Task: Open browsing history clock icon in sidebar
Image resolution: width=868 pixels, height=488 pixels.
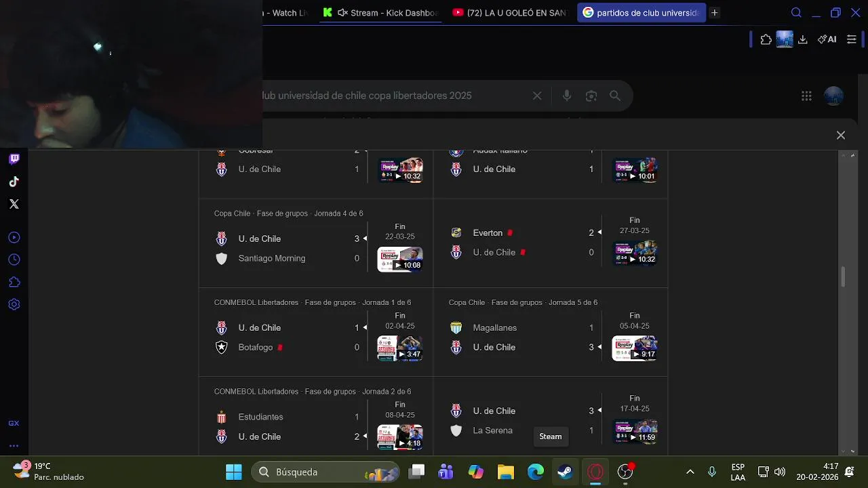Action: point(14,260)
